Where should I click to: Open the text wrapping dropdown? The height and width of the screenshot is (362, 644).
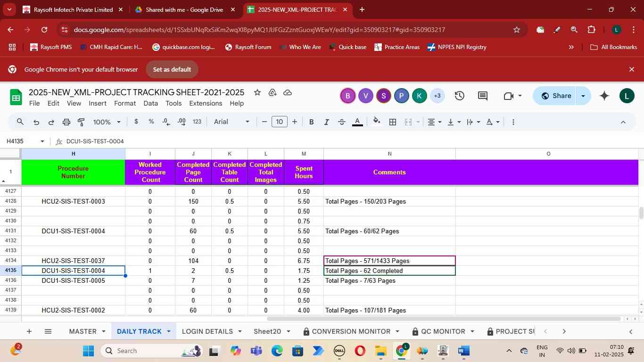click(x=473, y=122)
